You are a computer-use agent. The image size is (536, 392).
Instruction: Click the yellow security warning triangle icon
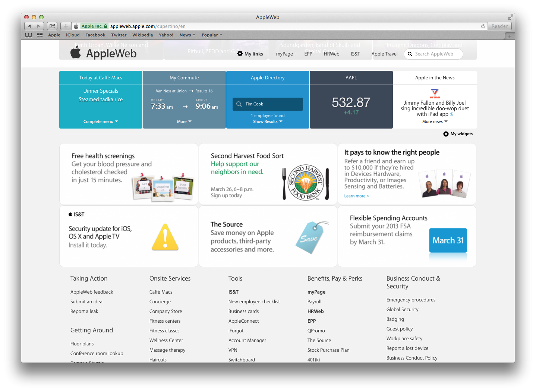165,237
